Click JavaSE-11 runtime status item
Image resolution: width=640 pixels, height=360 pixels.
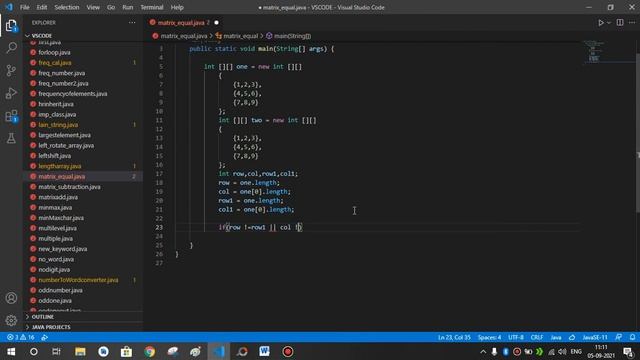coord(595,338)
